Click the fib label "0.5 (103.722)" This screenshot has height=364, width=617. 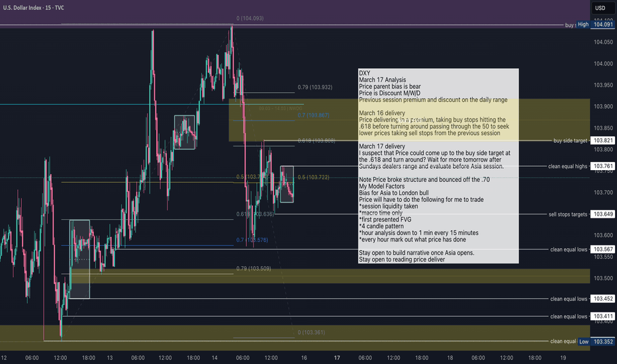(313, 177)
